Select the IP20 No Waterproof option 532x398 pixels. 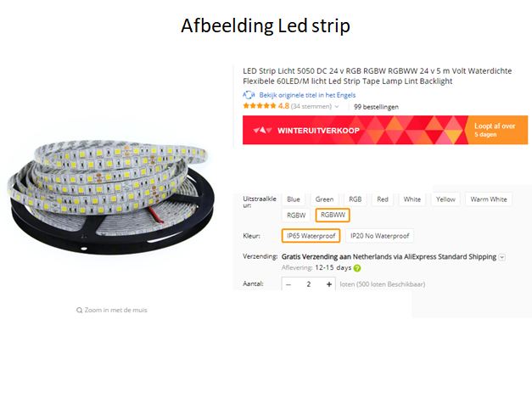click(379, 236)
